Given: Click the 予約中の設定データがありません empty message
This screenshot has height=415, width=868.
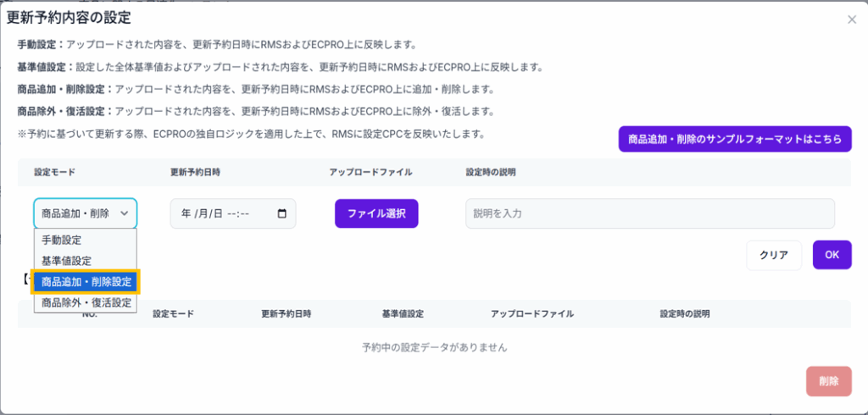Looking at the screenshot, I should [434, 347].
